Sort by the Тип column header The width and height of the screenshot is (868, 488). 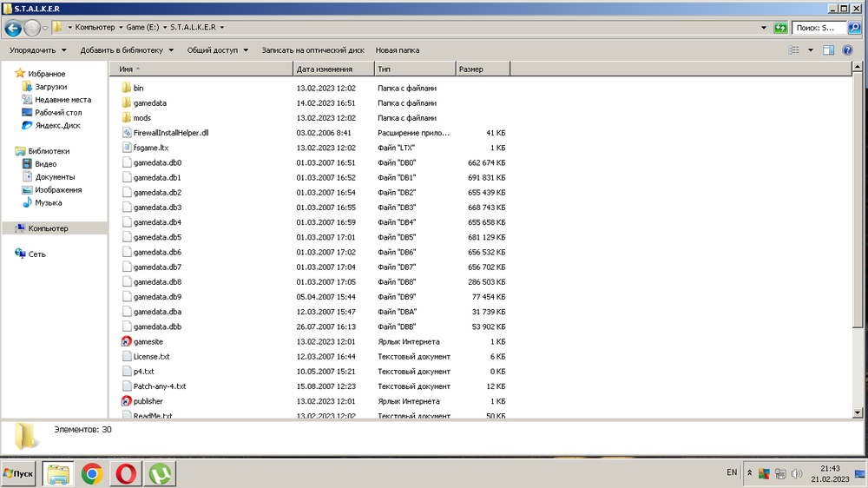click(x=415, y=69)
